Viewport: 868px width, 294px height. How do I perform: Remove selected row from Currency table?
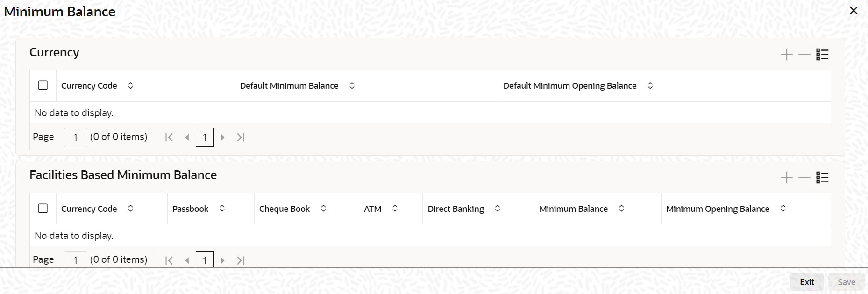[x=804, y=55]
